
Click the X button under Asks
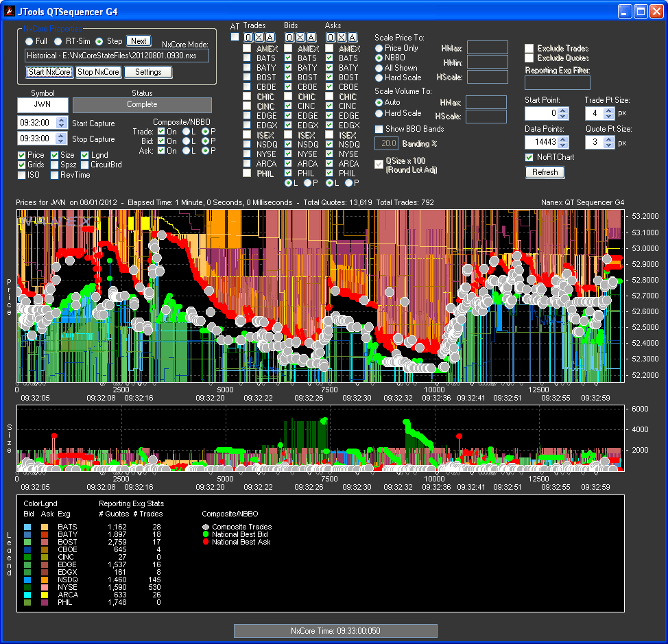point(342,38)
